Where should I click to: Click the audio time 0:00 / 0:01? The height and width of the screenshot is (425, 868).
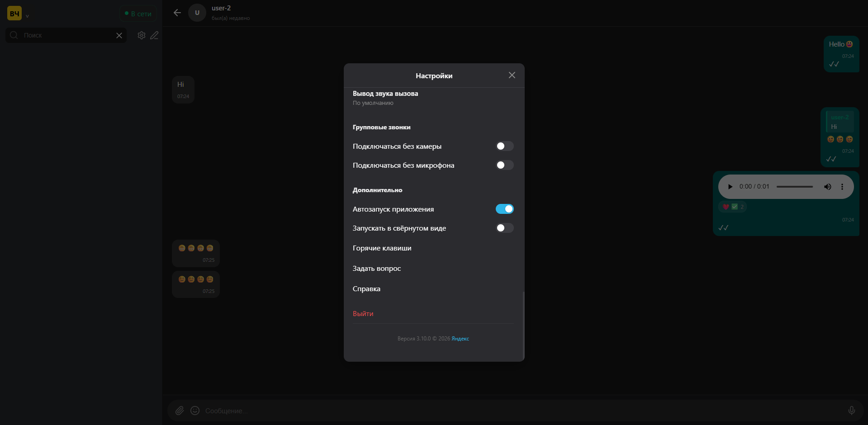tap(754, 187)
